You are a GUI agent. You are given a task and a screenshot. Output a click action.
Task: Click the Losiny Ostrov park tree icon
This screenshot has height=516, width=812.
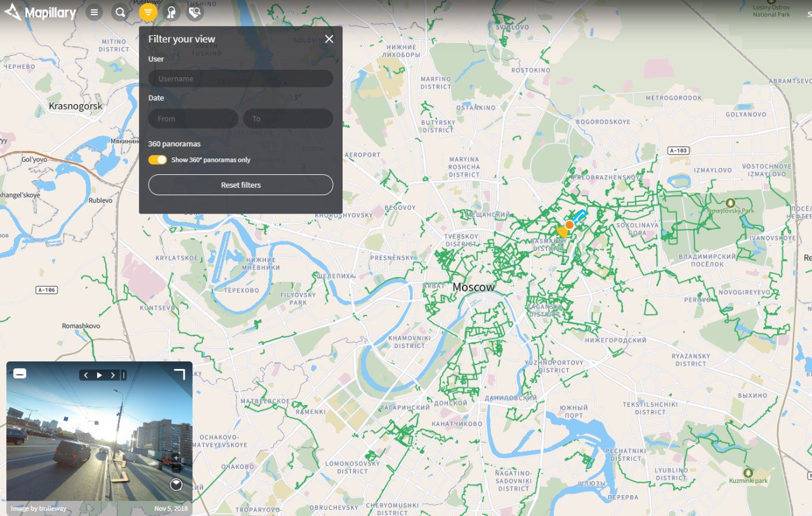point(771,3)
